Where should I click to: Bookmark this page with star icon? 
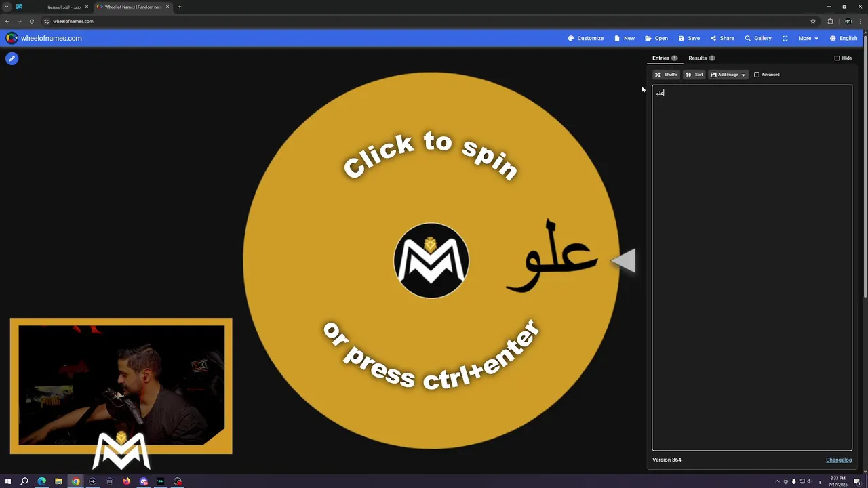813,21
